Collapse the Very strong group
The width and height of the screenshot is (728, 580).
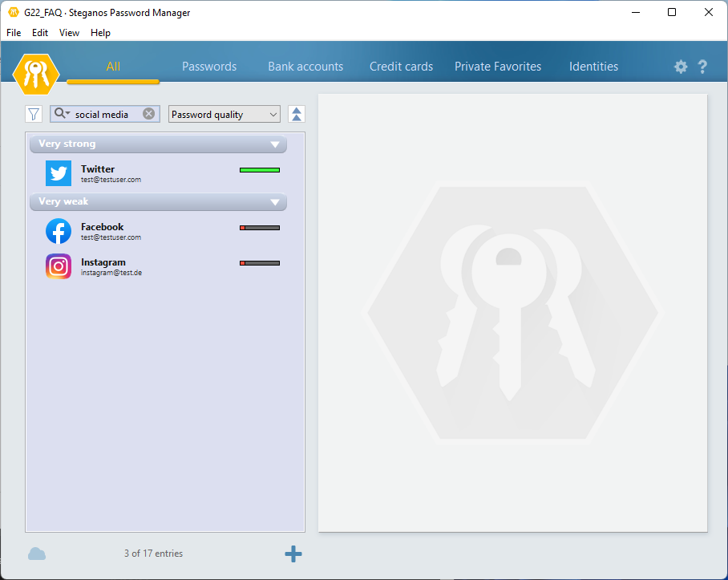[x=275, y=144]
